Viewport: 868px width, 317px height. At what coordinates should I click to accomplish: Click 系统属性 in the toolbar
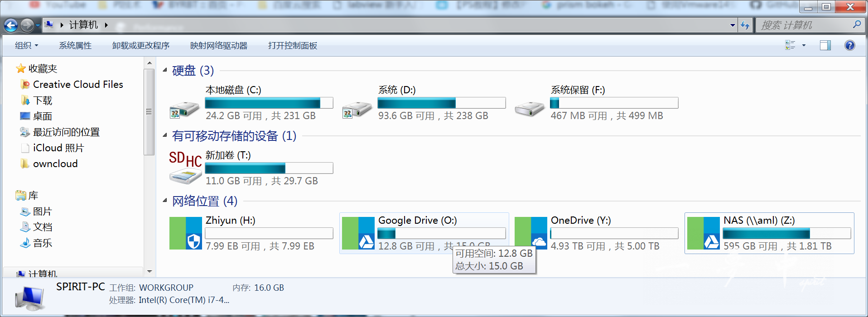[x=75, y=45]
